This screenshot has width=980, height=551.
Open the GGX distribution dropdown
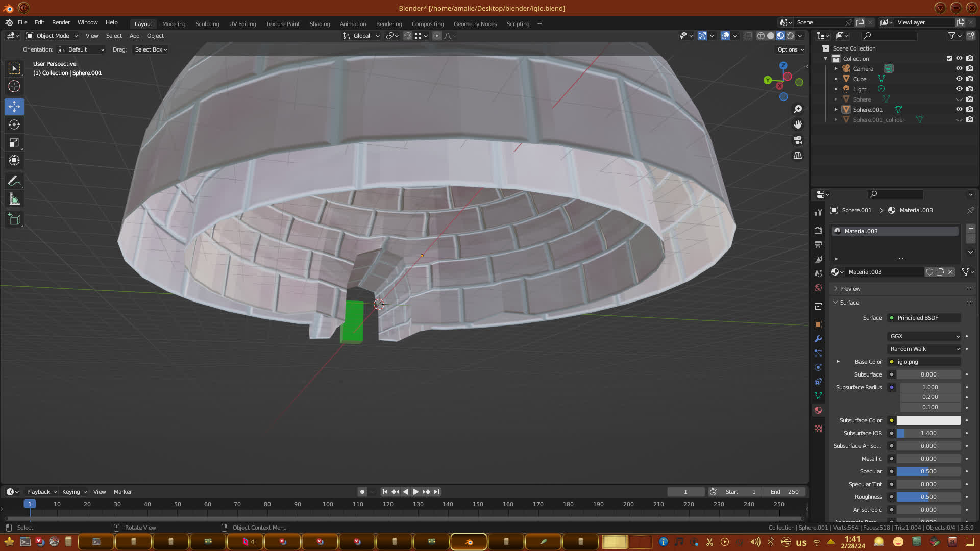click(924, 336)
